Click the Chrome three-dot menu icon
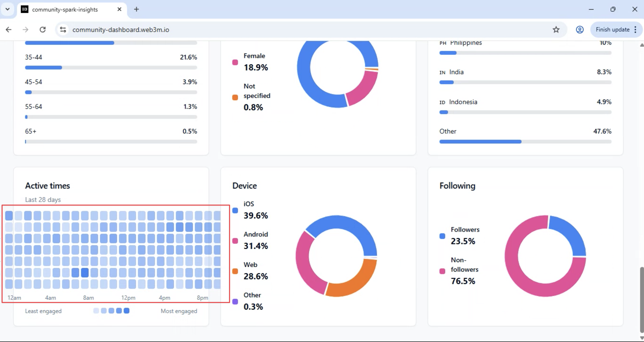The height and width of the screenshot is (342, 644). click(x=635, y=30)
